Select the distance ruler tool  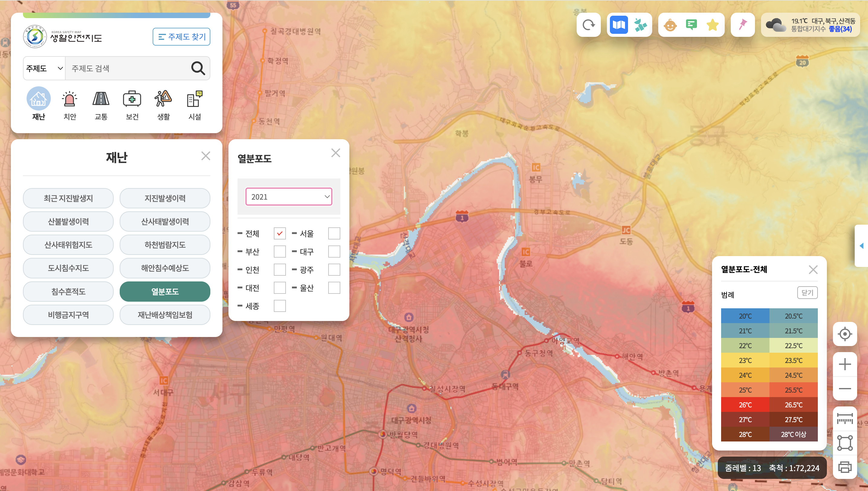pyautogui.click(x=845, y=419)
